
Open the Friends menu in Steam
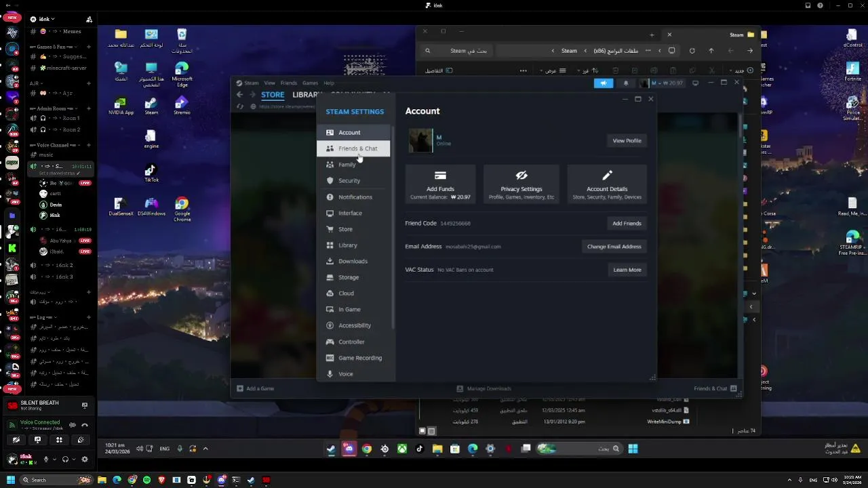pos(289,83)
